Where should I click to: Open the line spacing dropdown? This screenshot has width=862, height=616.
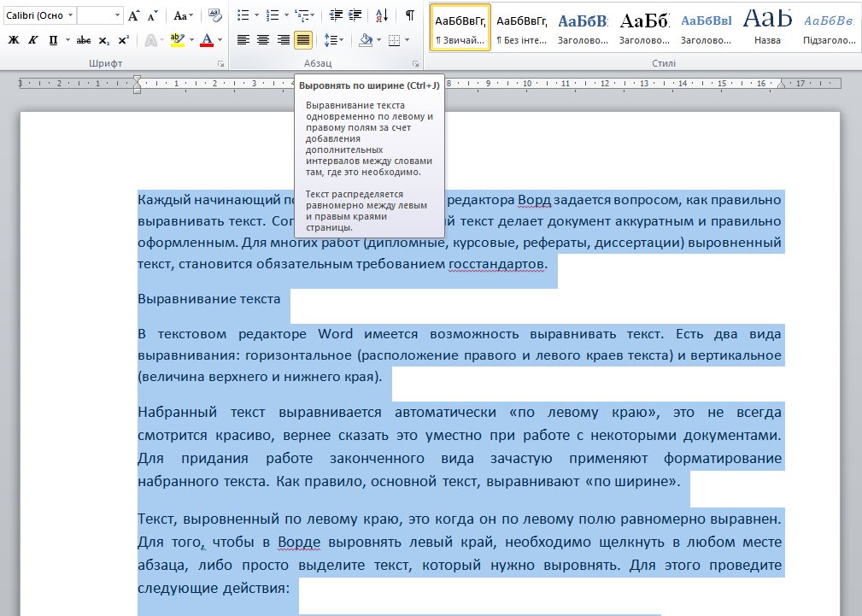pos(335,40)
